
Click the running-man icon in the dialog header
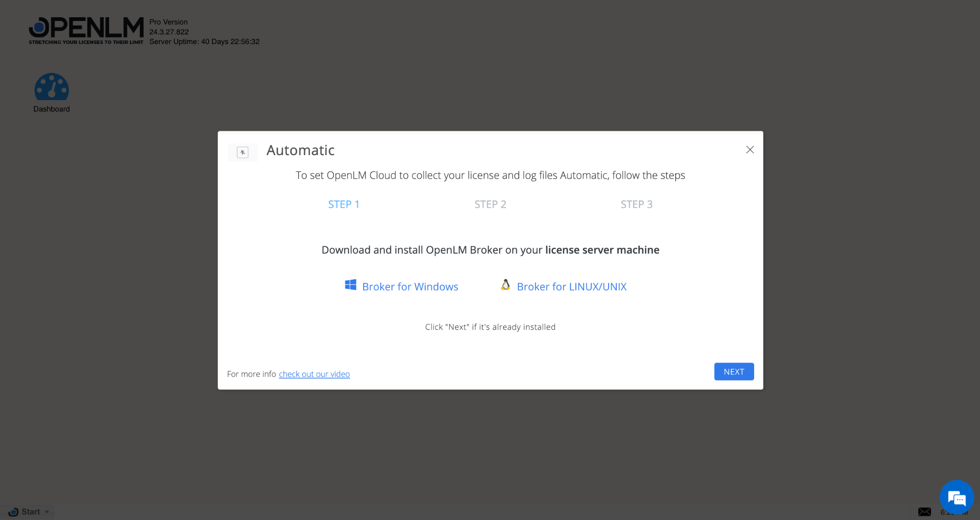click(x=243, y=152)
